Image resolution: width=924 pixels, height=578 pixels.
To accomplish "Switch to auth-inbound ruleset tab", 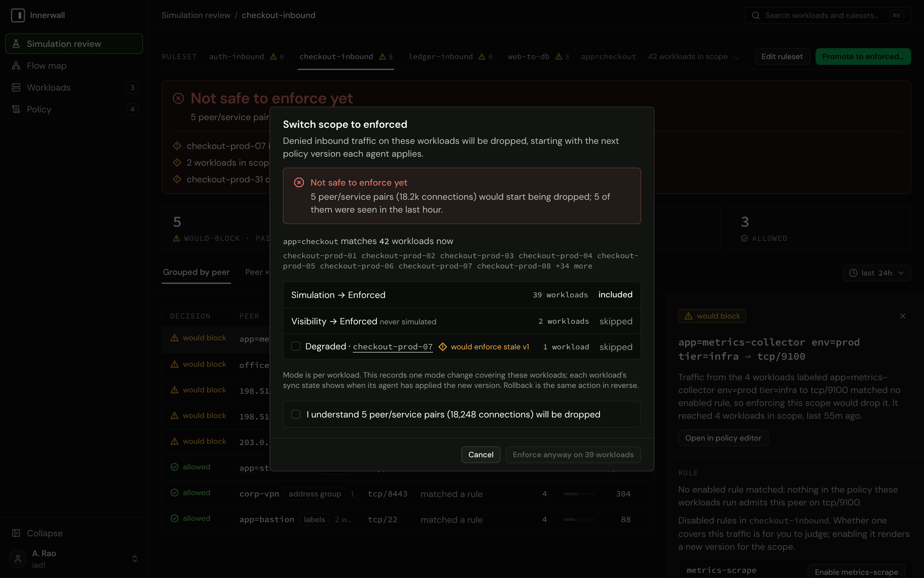I will [x=246, y=57].
